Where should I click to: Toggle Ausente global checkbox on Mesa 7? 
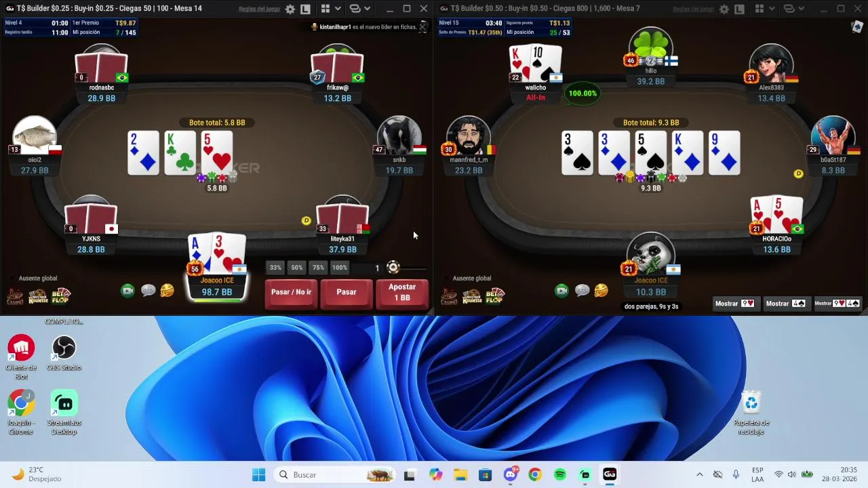click(447, 279)
